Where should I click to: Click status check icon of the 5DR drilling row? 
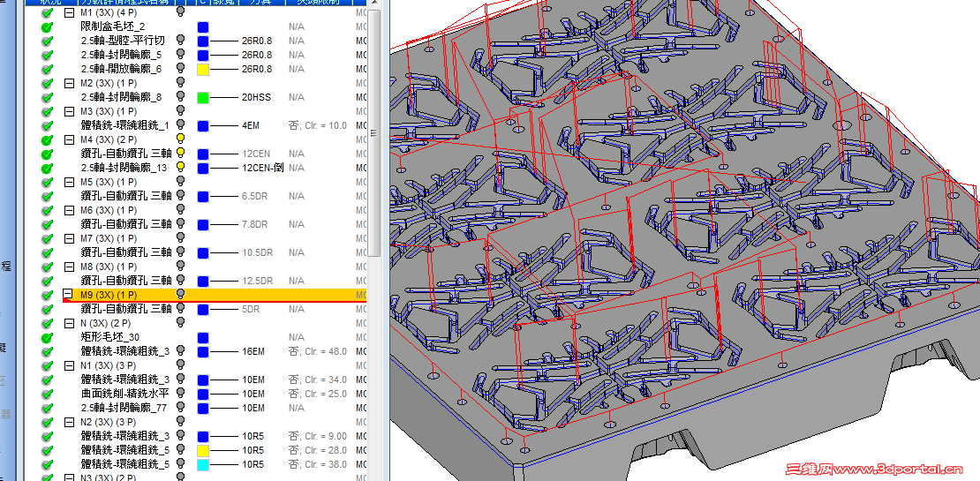47,309
